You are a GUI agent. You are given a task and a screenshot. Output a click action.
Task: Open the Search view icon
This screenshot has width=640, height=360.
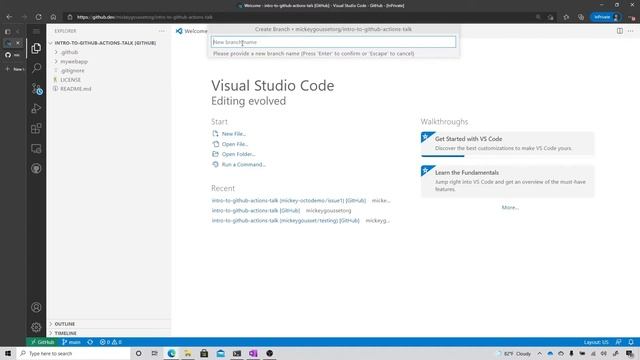pyautogui.click(x=36, y=68)
